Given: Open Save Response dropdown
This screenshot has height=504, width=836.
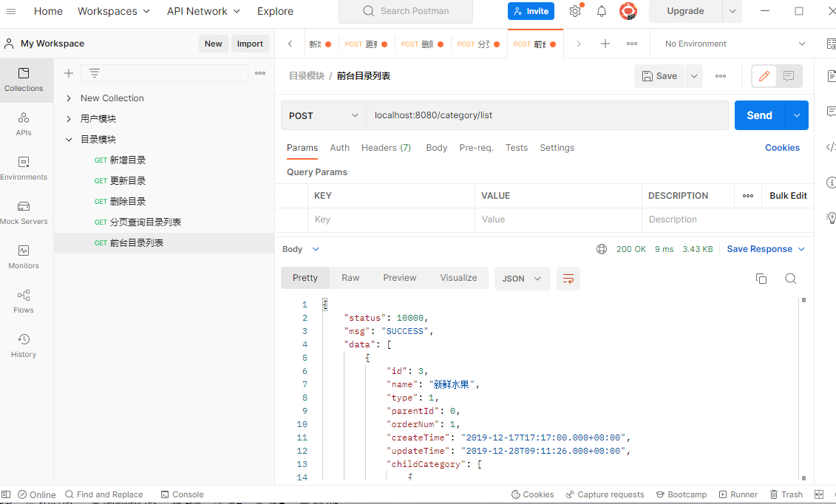Looking at the screenshot, I should pyautogui.click(x=766, y=249).
